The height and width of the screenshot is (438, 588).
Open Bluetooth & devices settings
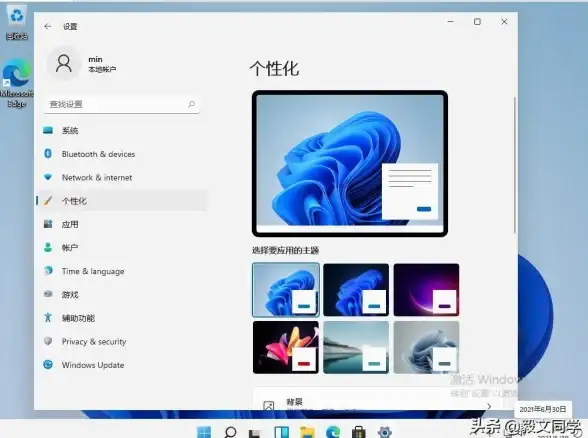tap(122, 154)
